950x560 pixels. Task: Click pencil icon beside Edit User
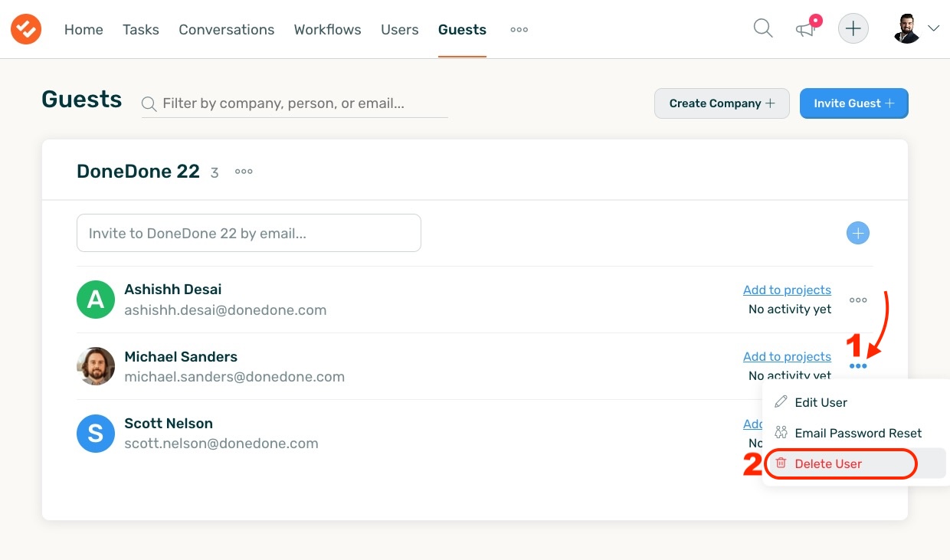point(781,401)
